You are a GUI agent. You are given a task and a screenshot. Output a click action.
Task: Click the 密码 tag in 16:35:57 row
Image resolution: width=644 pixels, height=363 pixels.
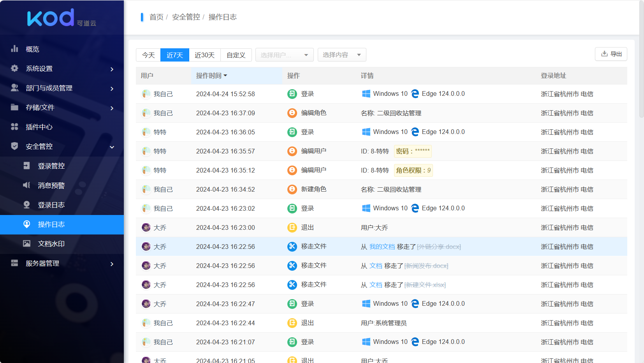click(x=413, y=151)
